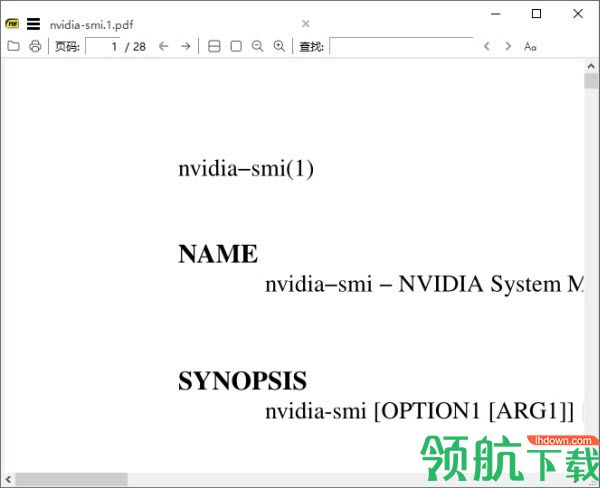This screenshot has width=600, height=488.
Task: Close the PDF viewer window
Action: pos(578,14)
